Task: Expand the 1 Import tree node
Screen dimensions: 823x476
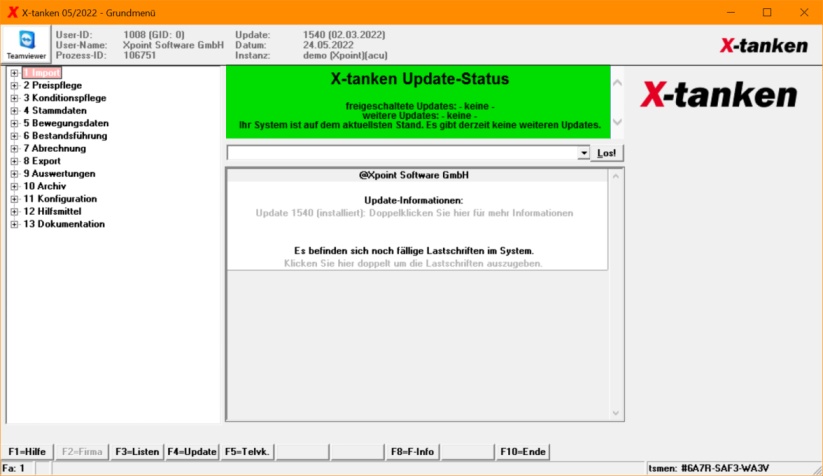Action: coord(14,73)
